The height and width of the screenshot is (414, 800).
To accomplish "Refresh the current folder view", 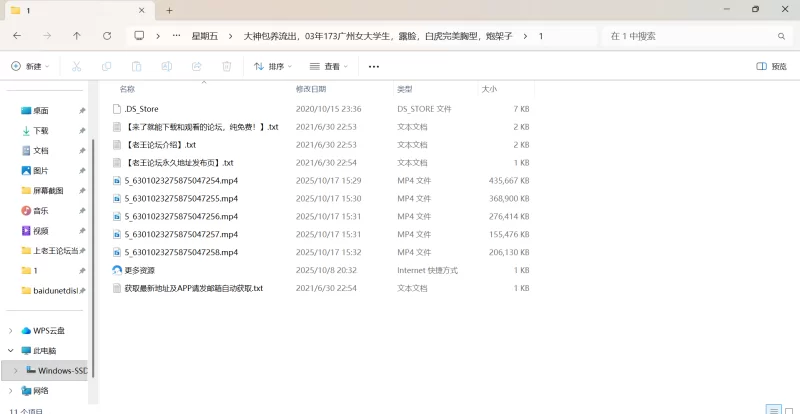I will click(107, 36).
